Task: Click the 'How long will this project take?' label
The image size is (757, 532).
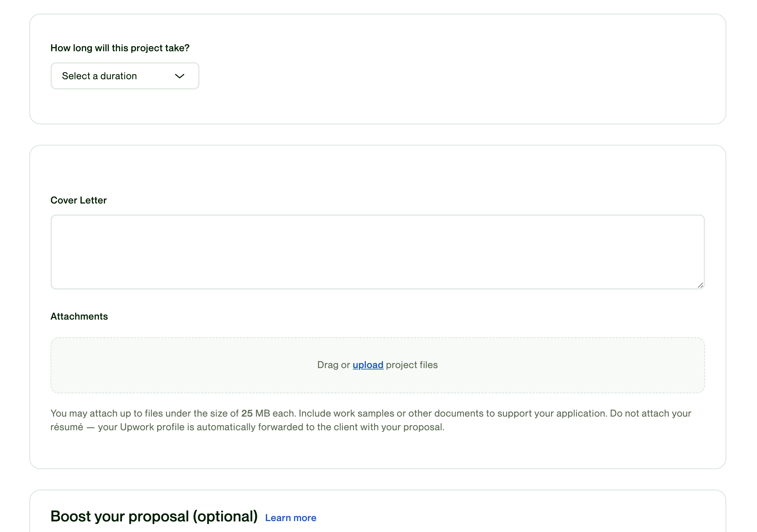Action: click(120, 48)
